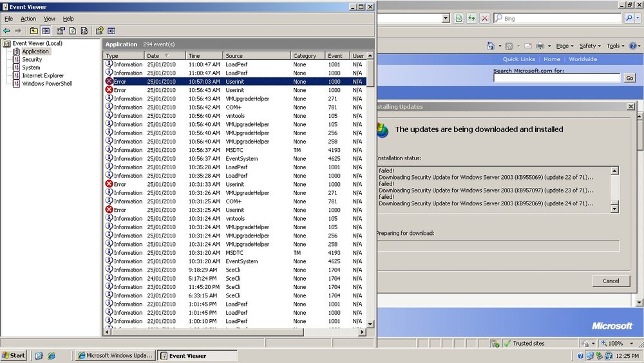Click the Home icon in IE command bar
This screenshot has height=363, width=644.
tap(491, 46)
